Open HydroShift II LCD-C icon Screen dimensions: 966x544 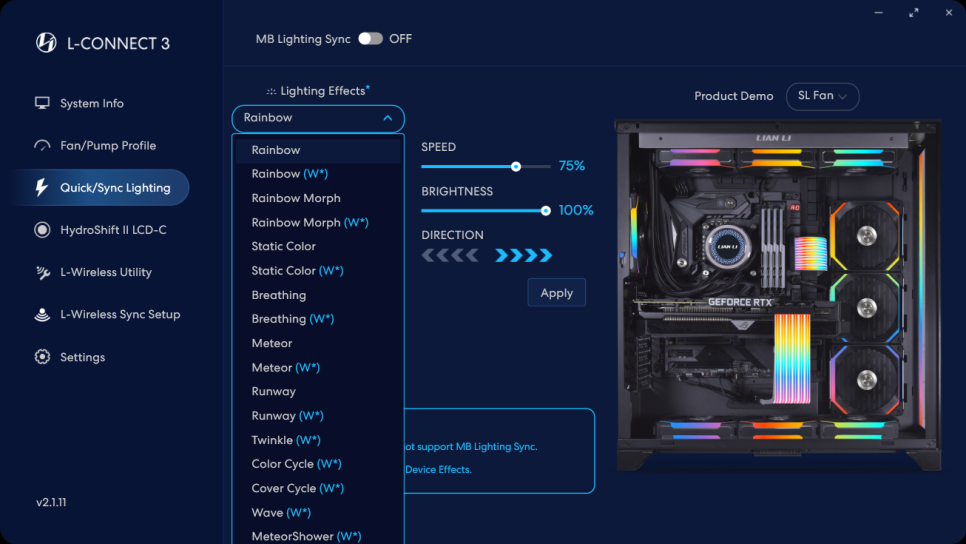pyautogui.click(x=42, y=230)
